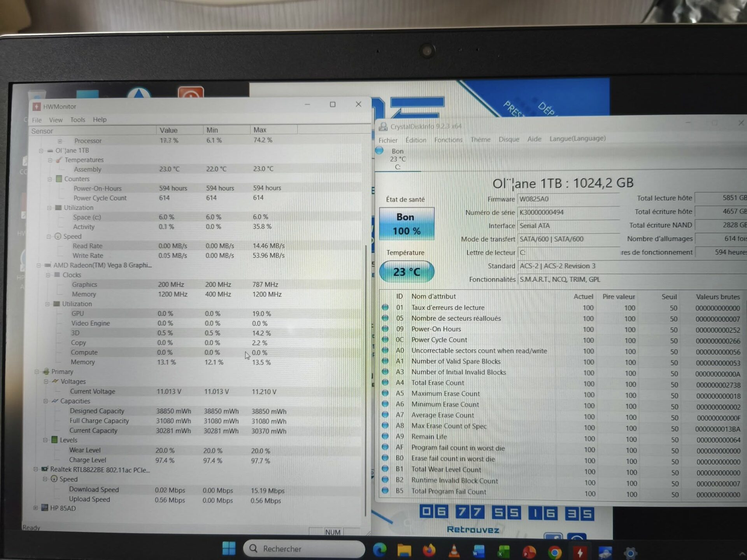Image resolution: width=747 pixels, height=560 pixels.
Task: Open the Langue(Language) menu
Action: tap(577, 138)
